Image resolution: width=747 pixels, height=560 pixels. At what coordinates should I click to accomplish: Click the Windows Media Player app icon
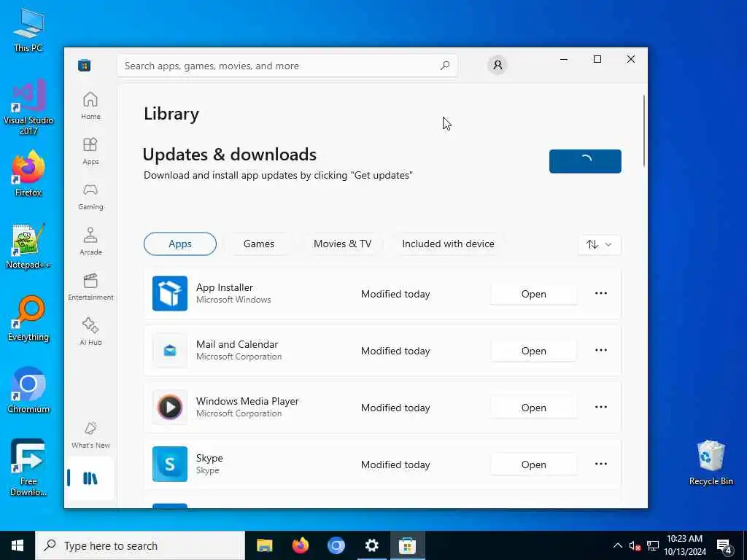pyautogui.click(x=170, y=407)
